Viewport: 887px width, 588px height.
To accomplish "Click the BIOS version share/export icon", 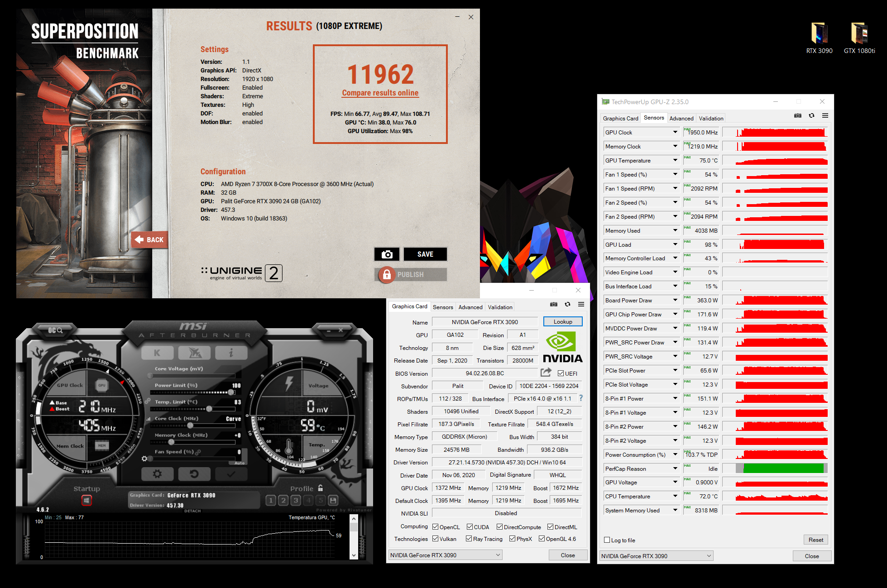I will (546, 373).
